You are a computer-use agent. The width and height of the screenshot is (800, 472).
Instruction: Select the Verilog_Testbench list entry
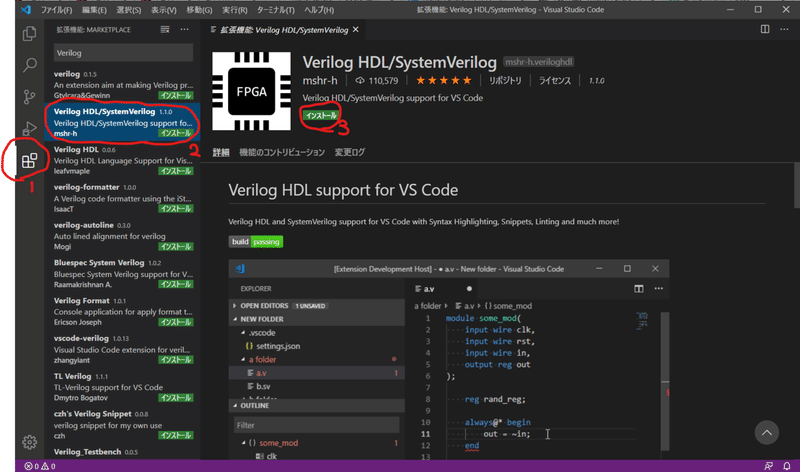[x=122, y=452]
